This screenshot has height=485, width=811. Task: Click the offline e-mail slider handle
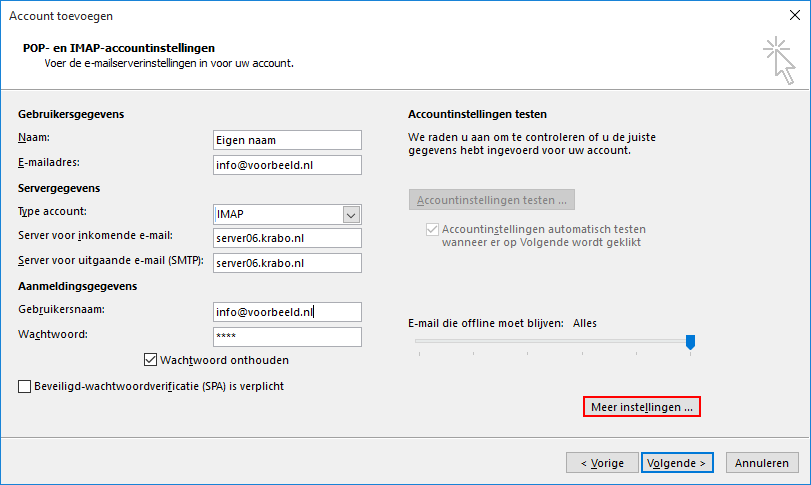click(690, 342)
